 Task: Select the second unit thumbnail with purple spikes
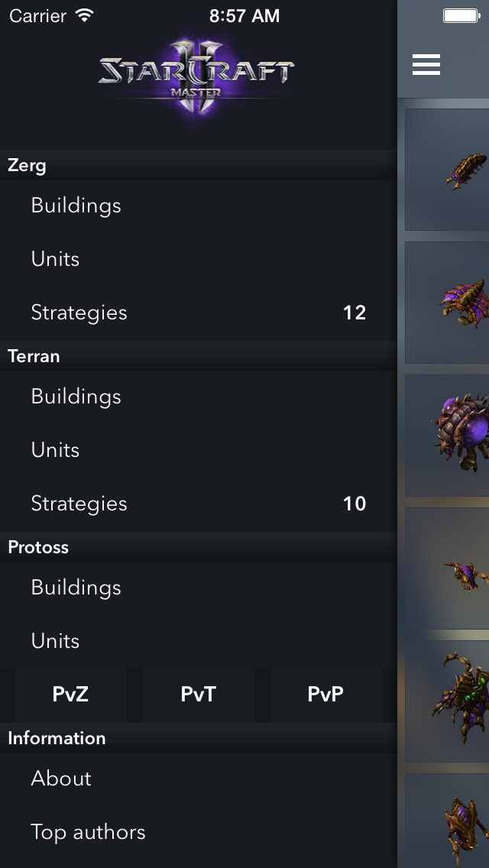point(449,303)
